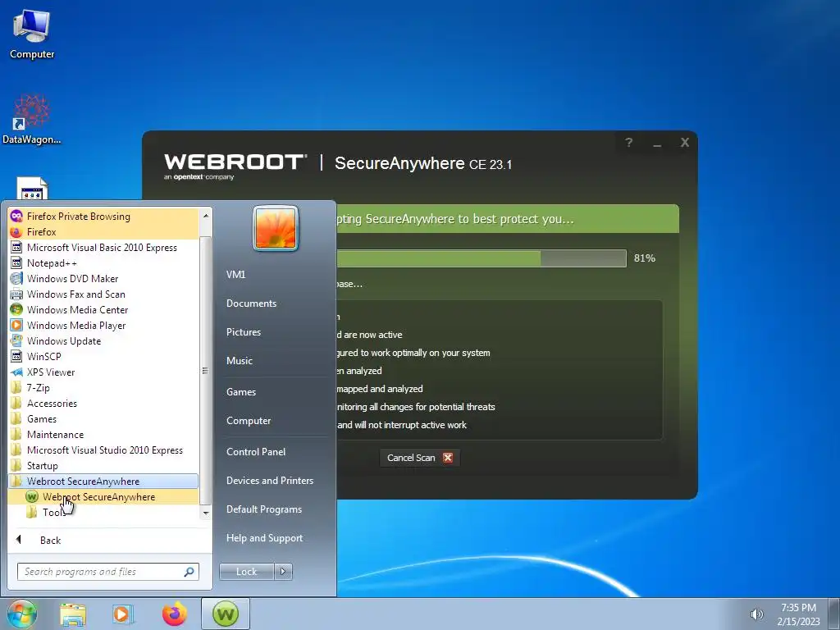Click the user account flower picture

tap(276, 228)
